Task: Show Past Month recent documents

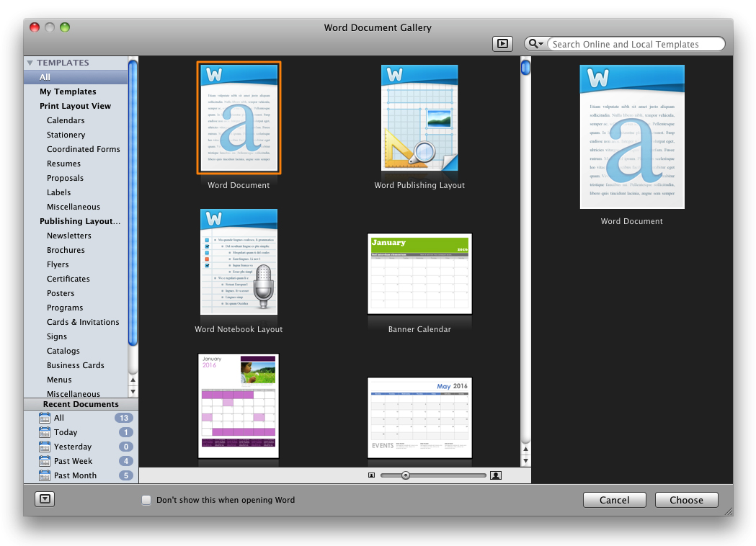Action: [x=81, y=475]
